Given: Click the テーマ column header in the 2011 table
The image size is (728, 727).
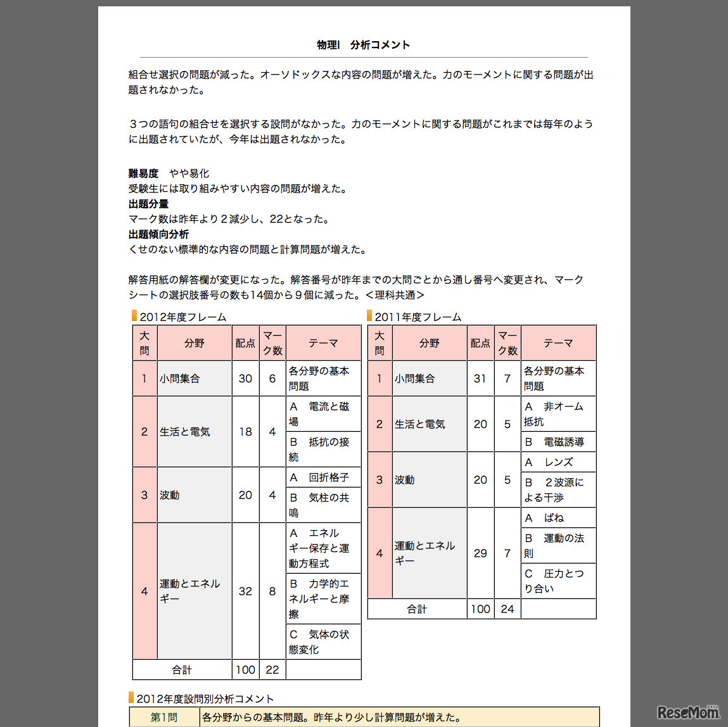Looking at the screenshot, I should (558, 343).
